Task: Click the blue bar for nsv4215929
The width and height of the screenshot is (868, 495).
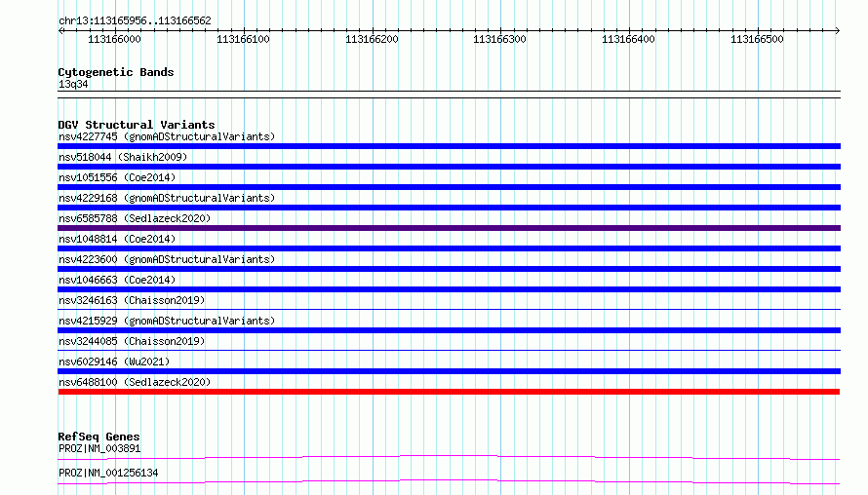Action: [449, 330]
